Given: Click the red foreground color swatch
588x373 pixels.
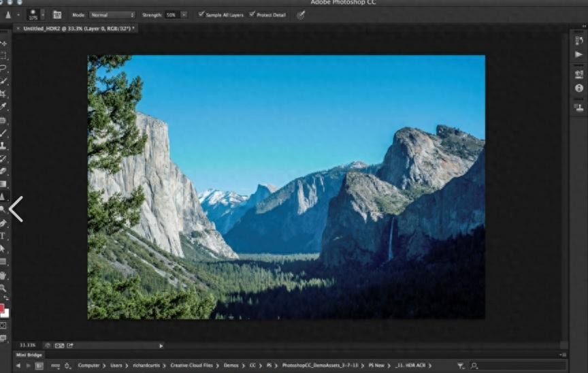Looking at the screenshot, I should (2, 308).
